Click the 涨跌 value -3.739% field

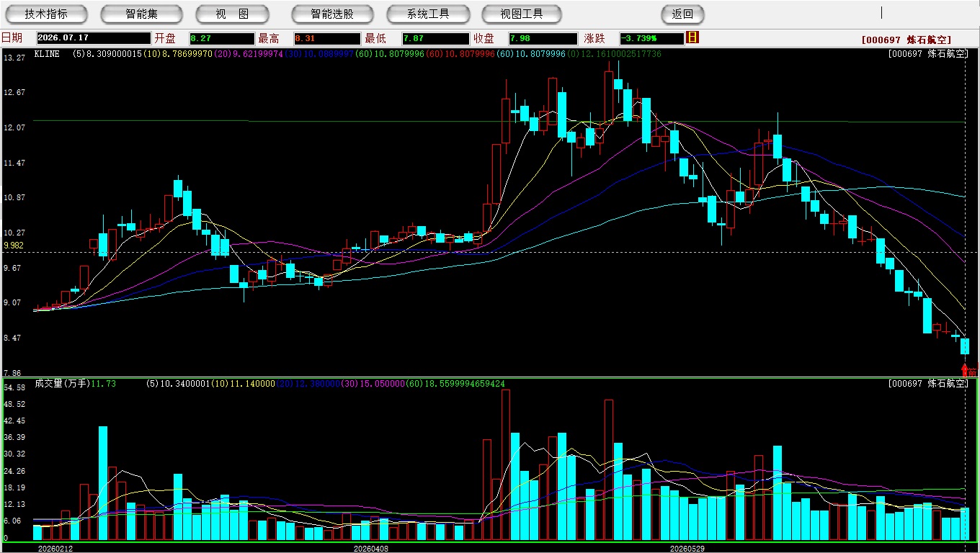(x=651, y=38)
